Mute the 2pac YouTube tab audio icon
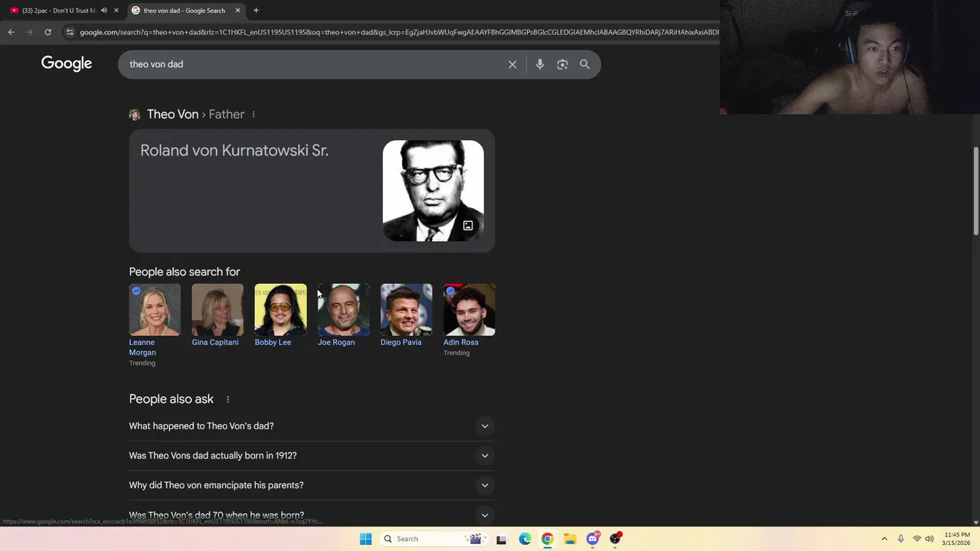 click(x=104, y=11)
